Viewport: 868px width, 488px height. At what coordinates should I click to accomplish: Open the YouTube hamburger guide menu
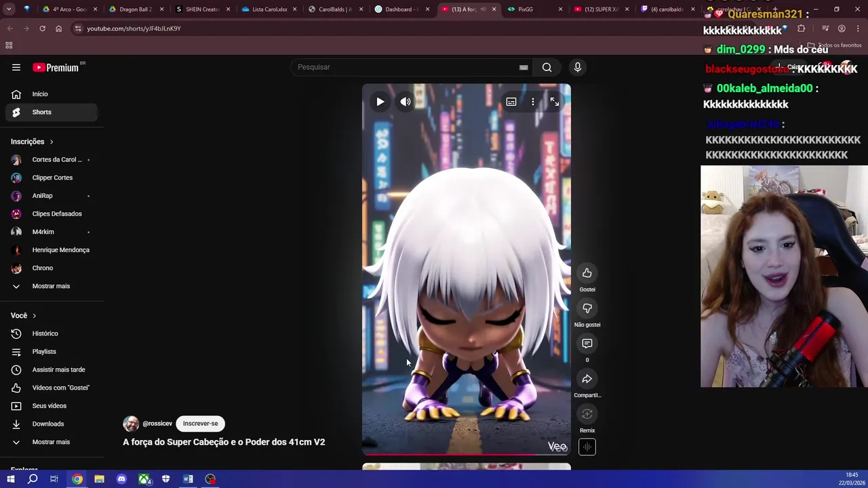16,67
